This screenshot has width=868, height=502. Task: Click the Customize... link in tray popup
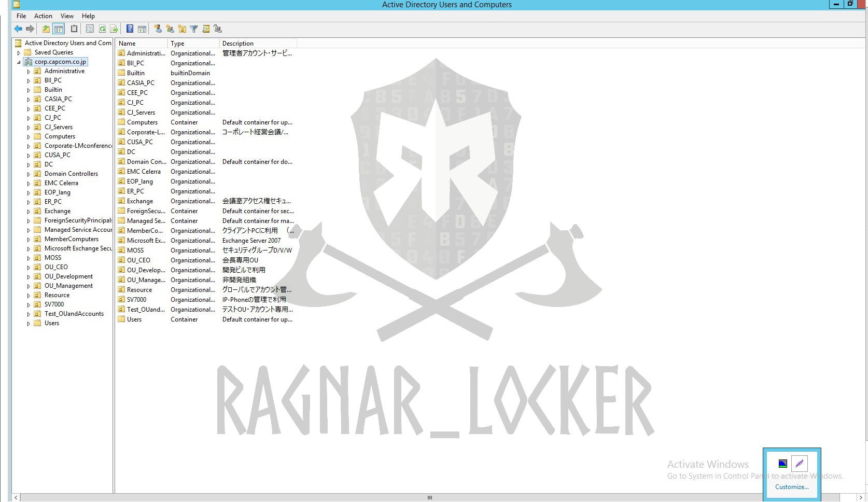[x=791, y=487]
